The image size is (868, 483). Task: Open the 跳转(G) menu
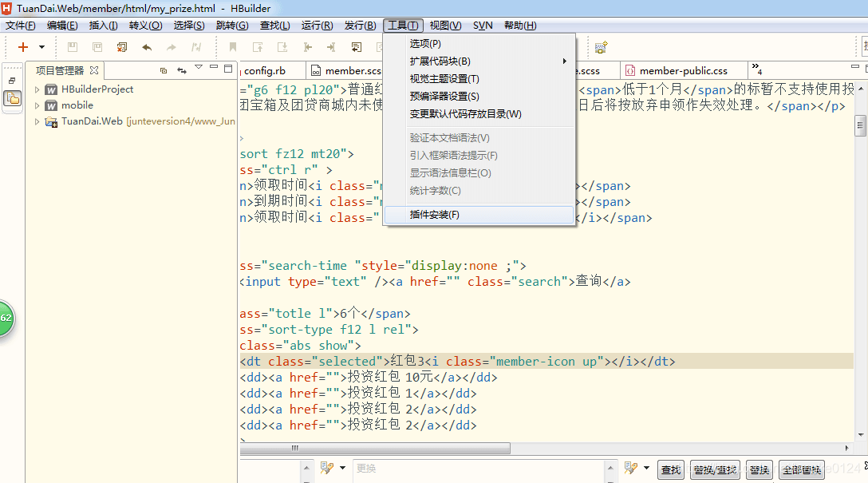[232, 26]
